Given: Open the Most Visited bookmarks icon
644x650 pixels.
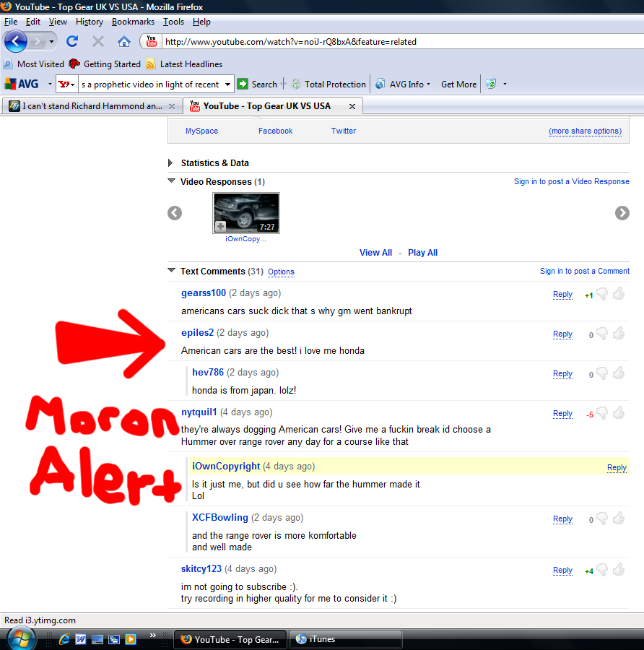Looking at the screenshot, I should click(x=8, y=64).
